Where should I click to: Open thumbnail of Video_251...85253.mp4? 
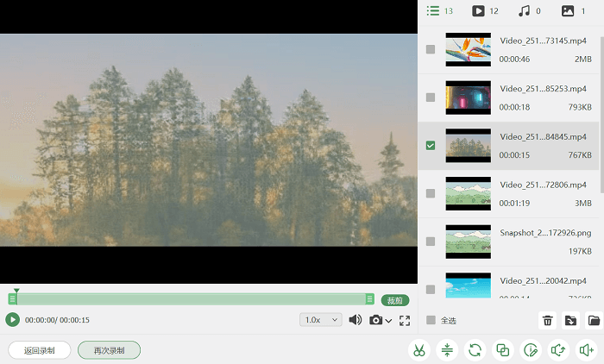tap(468, 97)
